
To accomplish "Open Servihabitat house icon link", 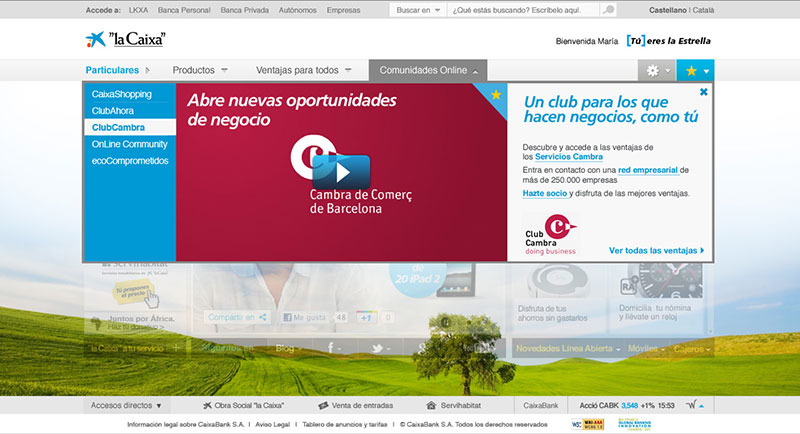I will click(454, 405).
